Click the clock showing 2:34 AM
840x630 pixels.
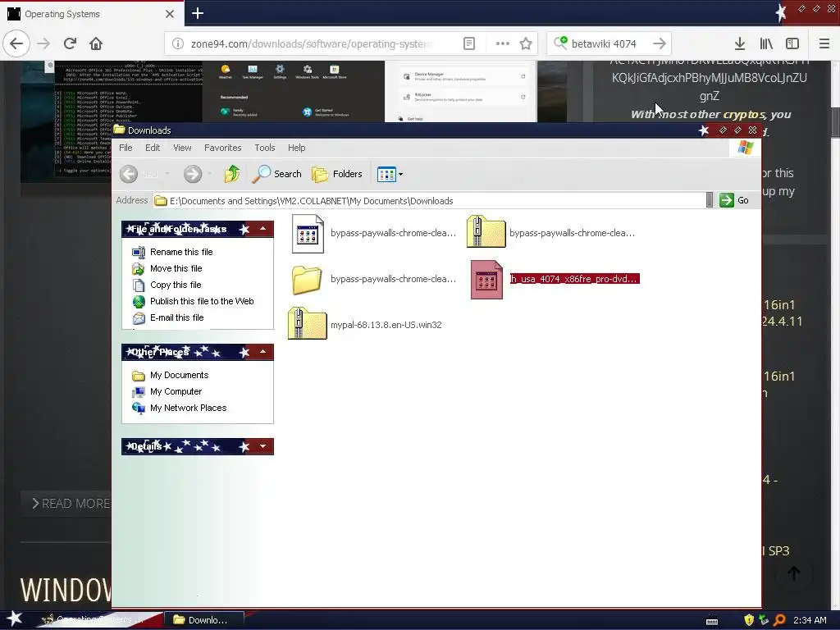pos(810,620)
